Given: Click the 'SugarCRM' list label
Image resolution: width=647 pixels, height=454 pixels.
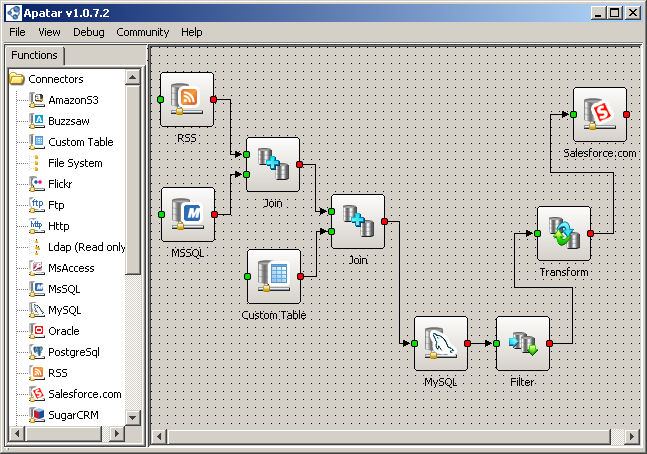Looking at the screenshot, I should [73, 415].
